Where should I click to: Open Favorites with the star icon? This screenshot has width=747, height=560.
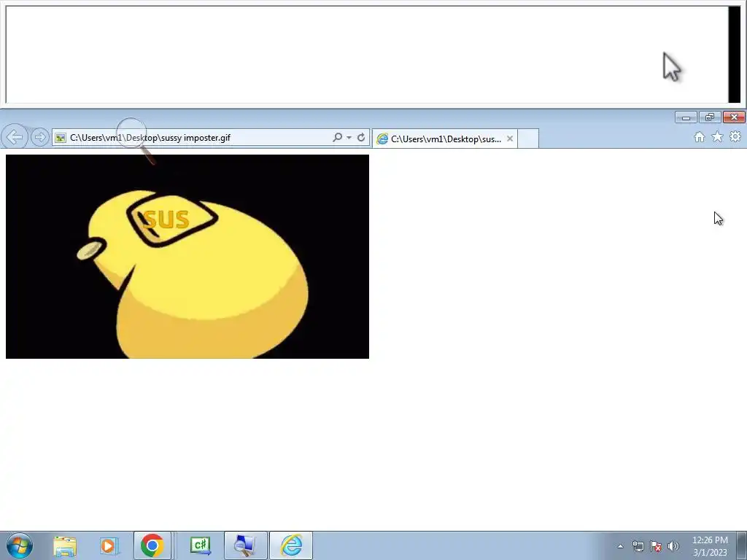717,137
